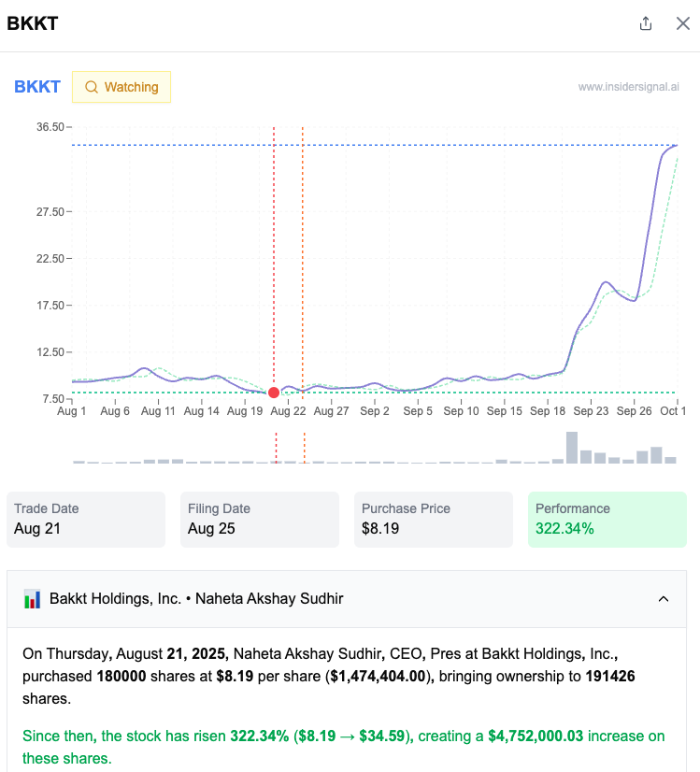Click the 'Aug 22' x-axis label
This screenshot has height=772, width=700.
point(288,411)
